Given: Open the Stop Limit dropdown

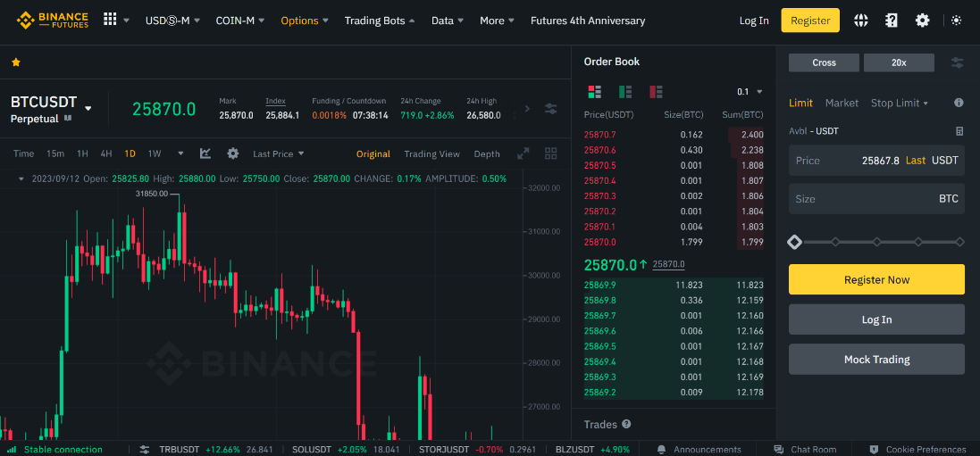Looking at the screenshot, I should coord(900,104).
